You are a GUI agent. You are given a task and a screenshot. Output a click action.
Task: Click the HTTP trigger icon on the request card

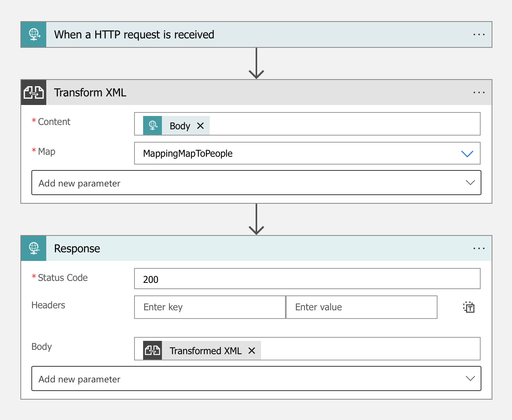click(x=33, y=34)
